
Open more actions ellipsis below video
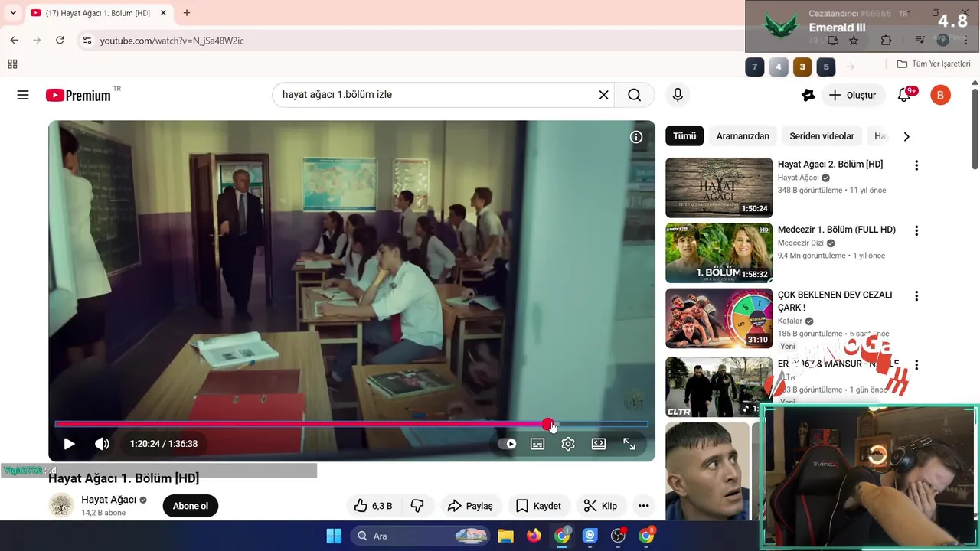643,506
